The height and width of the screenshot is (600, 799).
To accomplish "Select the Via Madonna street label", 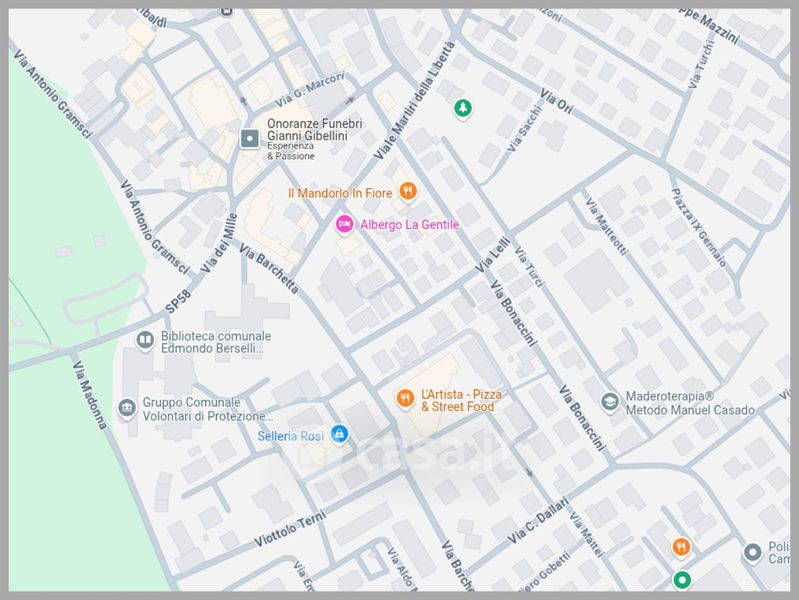I will click(89, 395).
